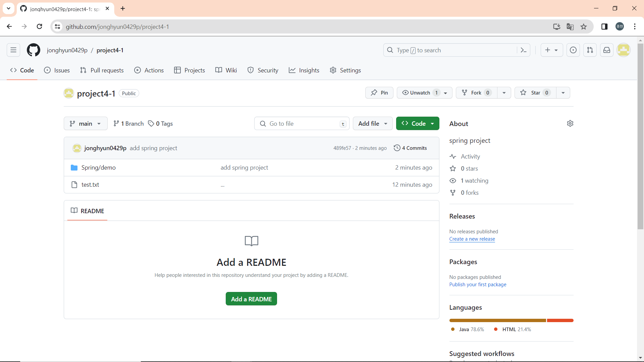
Task: Click the Java segment in languages bar
Action: (x=497, y=320)
